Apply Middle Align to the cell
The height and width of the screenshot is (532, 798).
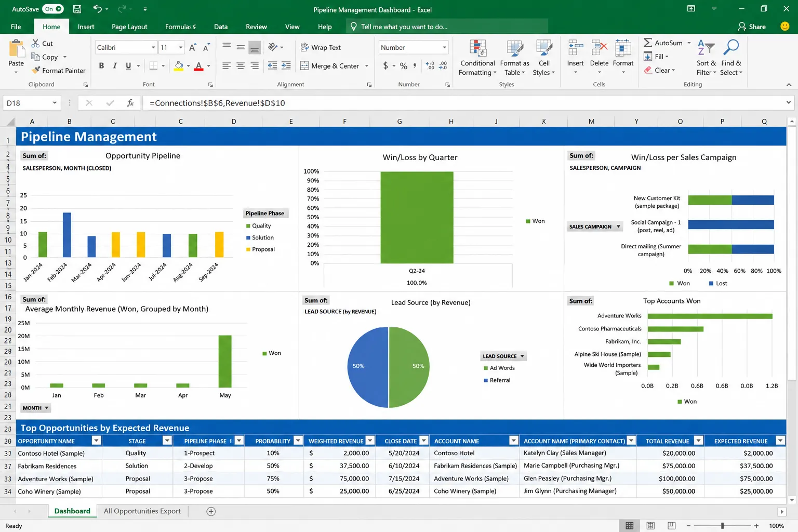coord(241,47)
